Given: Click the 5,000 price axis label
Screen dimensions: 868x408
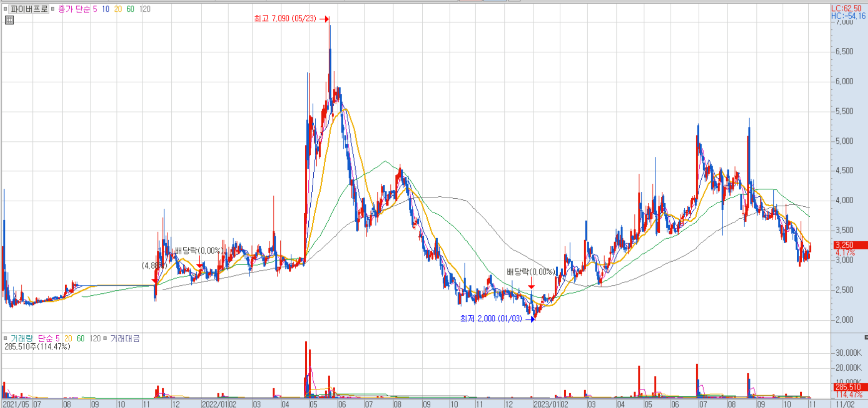Looking at the screenshot, I should pyautogui.click(x=844, y=141).
